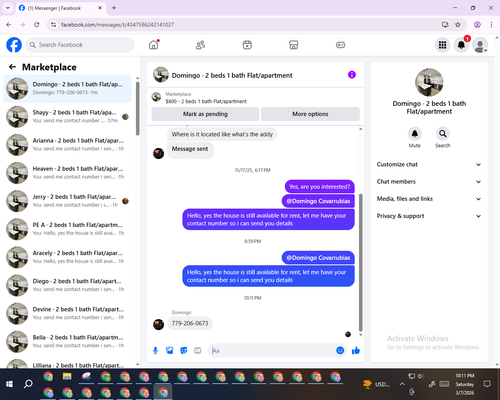
Task: Click the first @Domingo Covarrubias mention
Action: pyautogui.click(x=318, y=201)
